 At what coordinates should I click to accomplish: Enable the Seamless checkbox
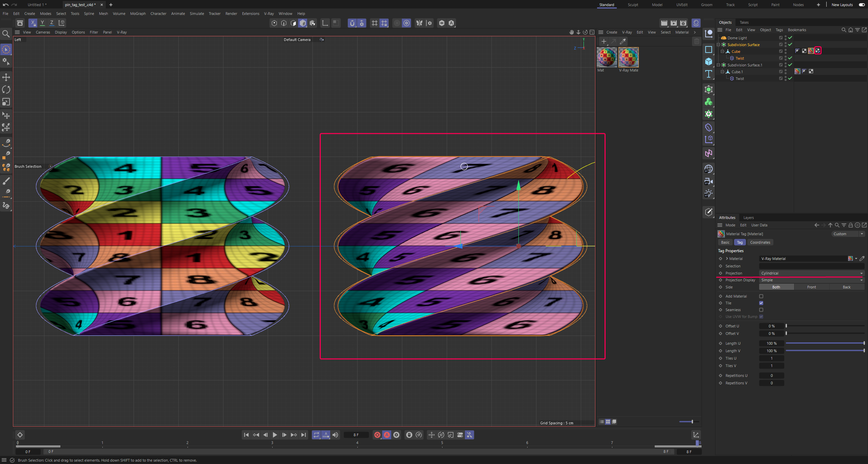(x=761, y=310)
